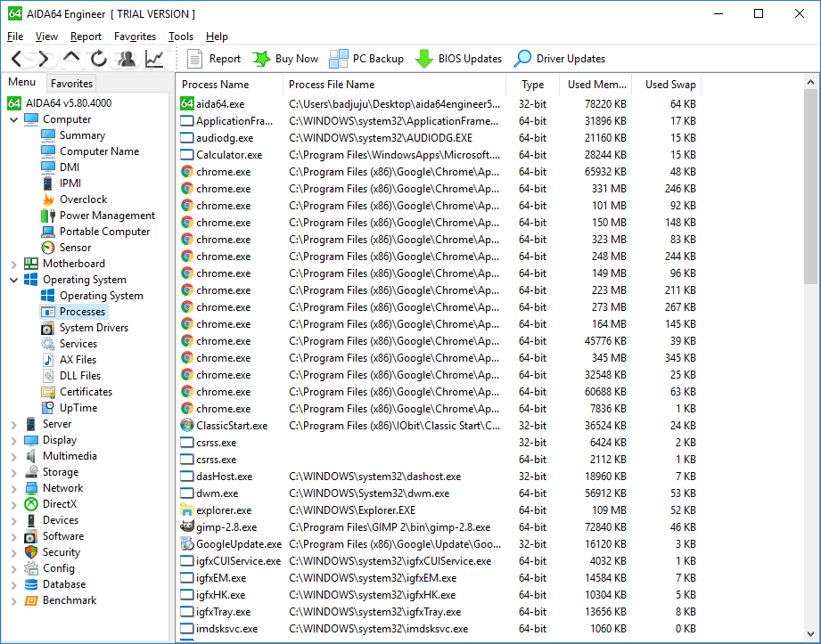The height and width of the screenshot is (644, 821).
Task: Select the explorer.exe process row
Action: point(439,510)
